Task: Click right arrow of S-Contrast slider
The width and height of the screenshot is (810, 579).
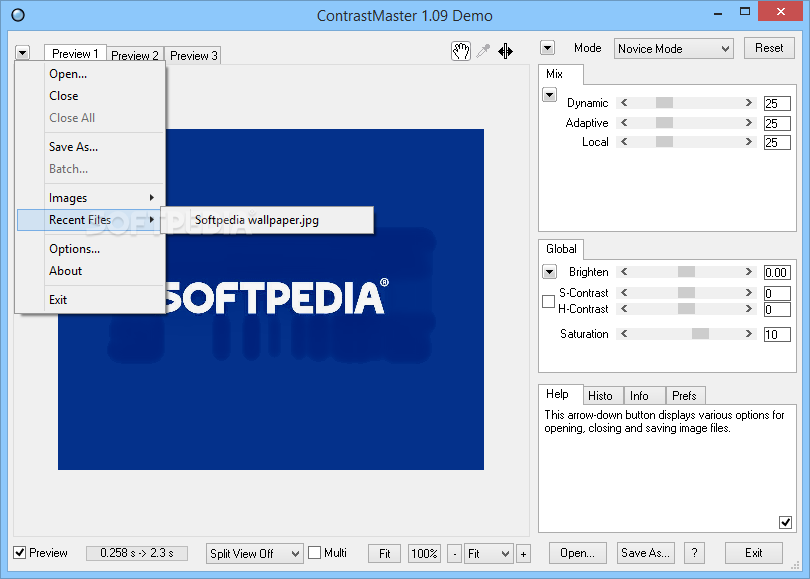Action: pos(749,293)
